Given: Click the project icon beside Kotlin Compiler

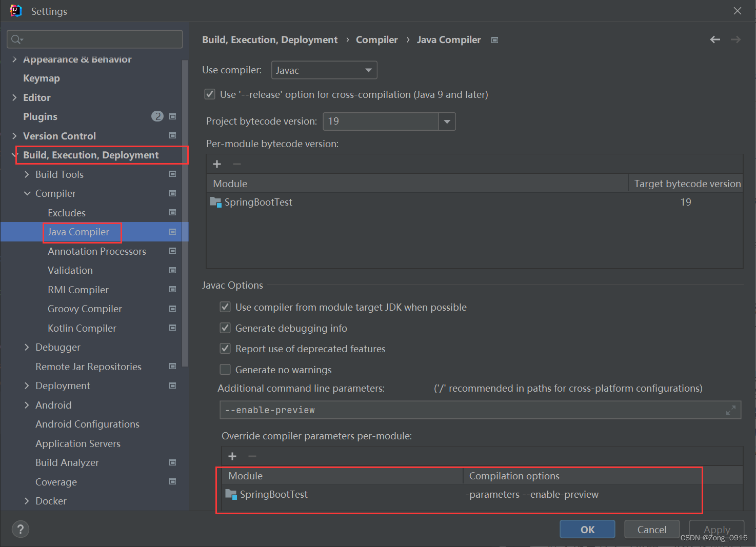Looking at the screenshot, I should [x=173, y=328].
